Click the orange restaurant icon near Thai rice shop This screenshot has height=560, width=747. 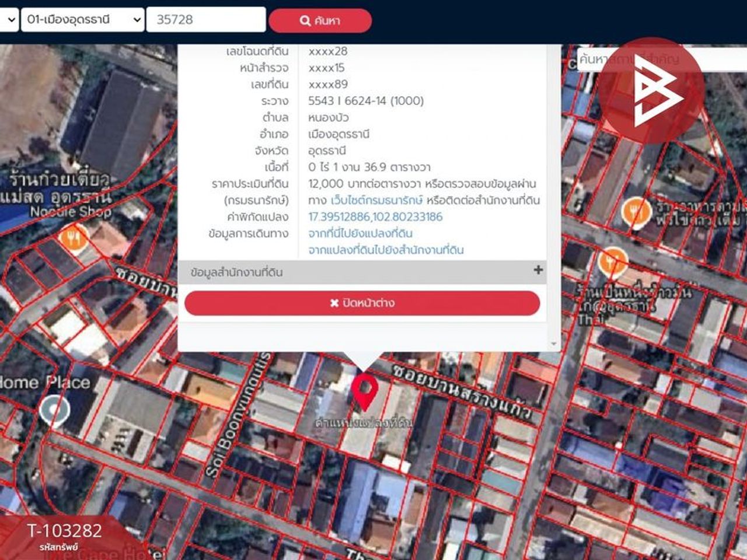[612, 261]
